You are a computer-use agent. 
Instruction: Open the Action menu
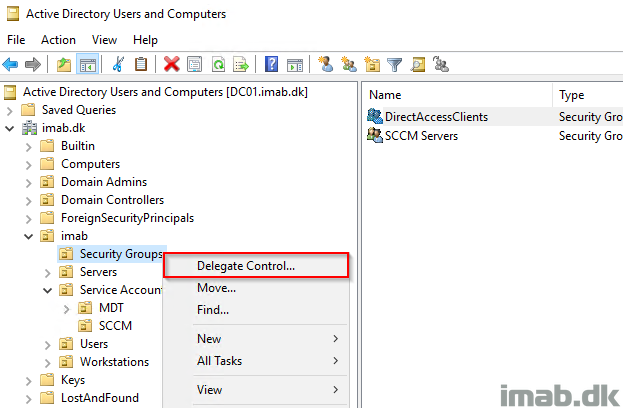tap(58, 40)
